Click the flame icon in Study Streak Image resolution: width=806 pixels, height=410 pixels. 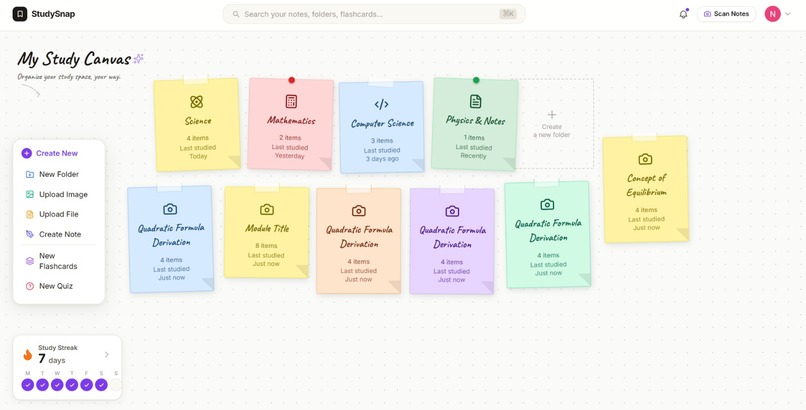click(x=28, y=355)
